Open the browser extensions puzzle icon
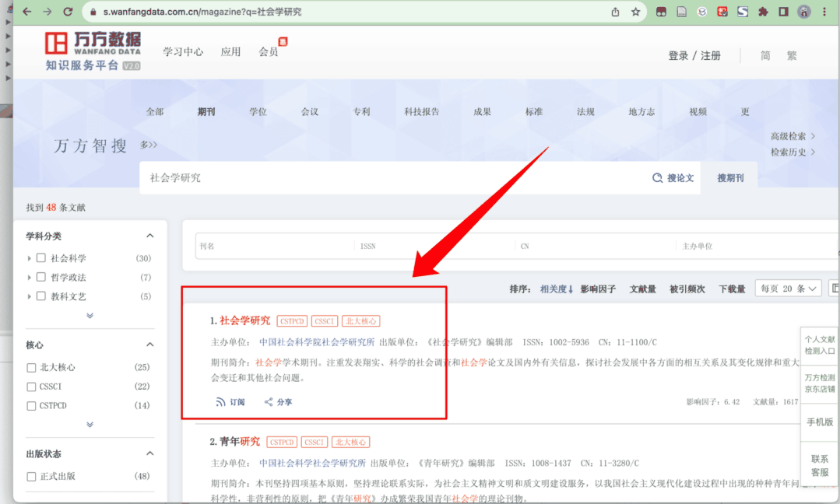This screenshot has width=840, height=504. [762, 12]
